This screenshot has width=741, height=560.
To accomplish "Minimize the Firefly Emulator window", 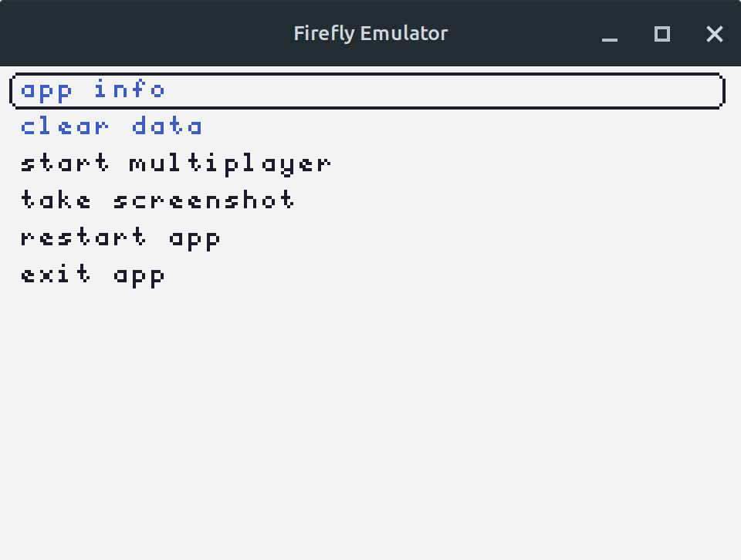I will click(610, 34).
